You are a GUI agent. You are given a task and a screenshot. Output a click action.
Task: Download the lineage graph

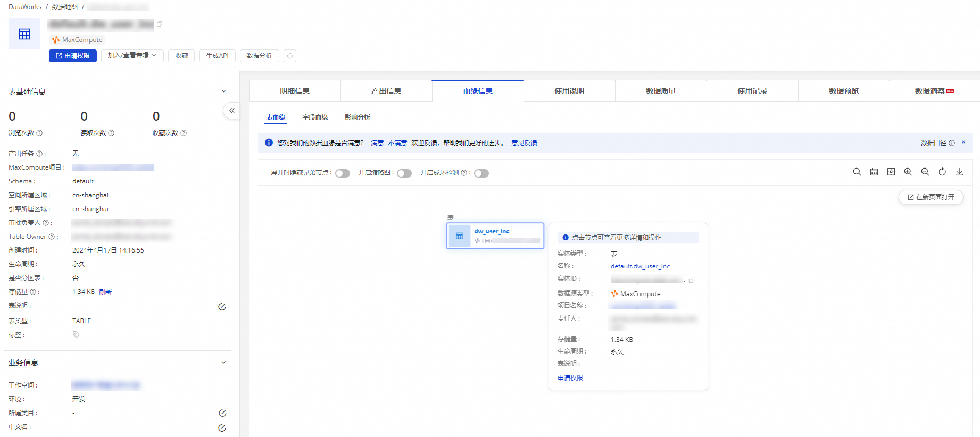pos(959,172)
